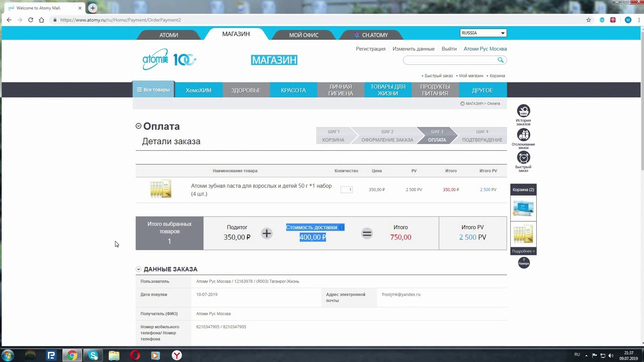644x362 pixels.
Task: Expand cart with Подробнее +
Action: point(523,251)
